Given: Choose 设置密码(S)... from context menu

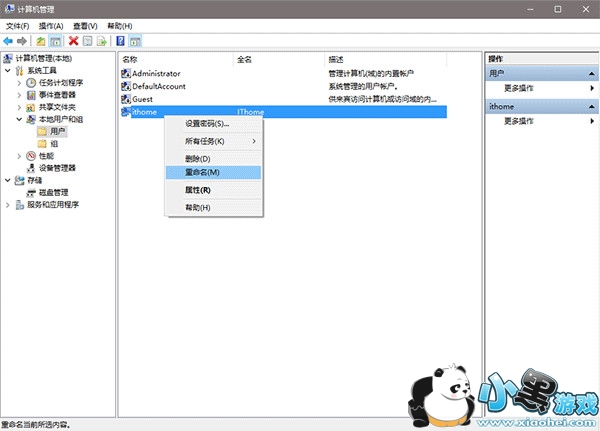Looking at the screenshot, I should [214, 124].
